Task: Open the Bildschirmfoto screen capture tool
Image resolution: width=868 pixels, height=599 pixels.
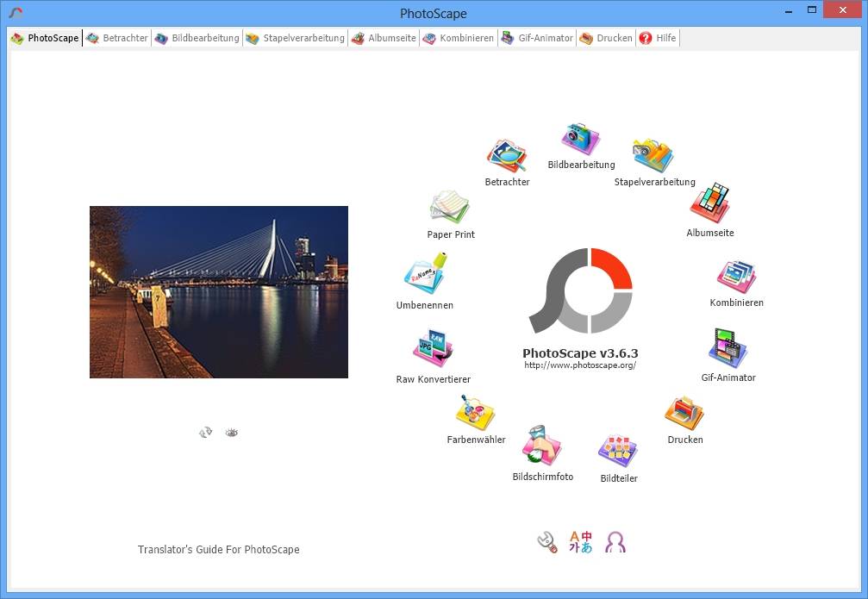Action: 542,446
